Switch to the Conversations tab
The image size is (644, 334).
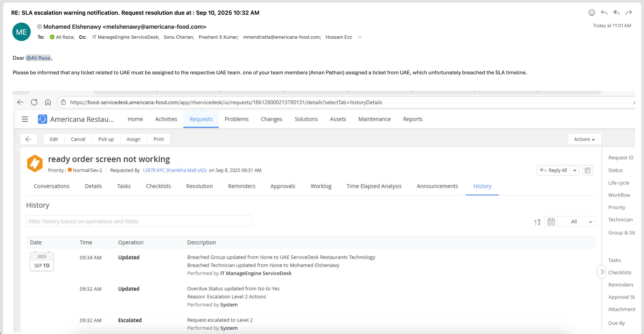(x=52, y=186)
